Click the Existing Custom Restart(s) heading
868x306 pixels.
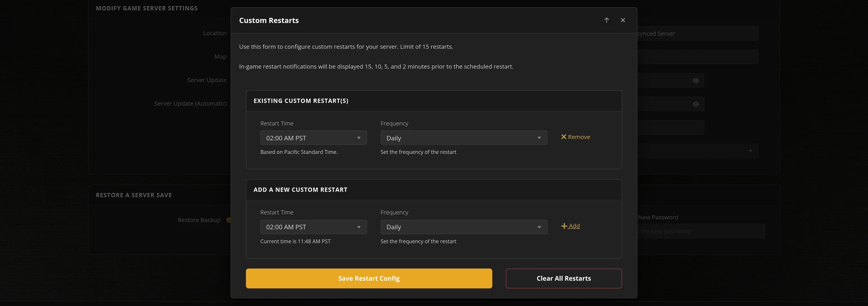[x=301, y=101]
